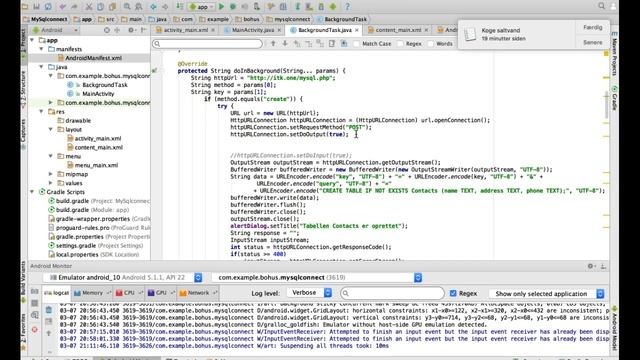The image size is (640, 360).
Task: Click the attach debugger phone icon
Action: click(x=256, y=7)
